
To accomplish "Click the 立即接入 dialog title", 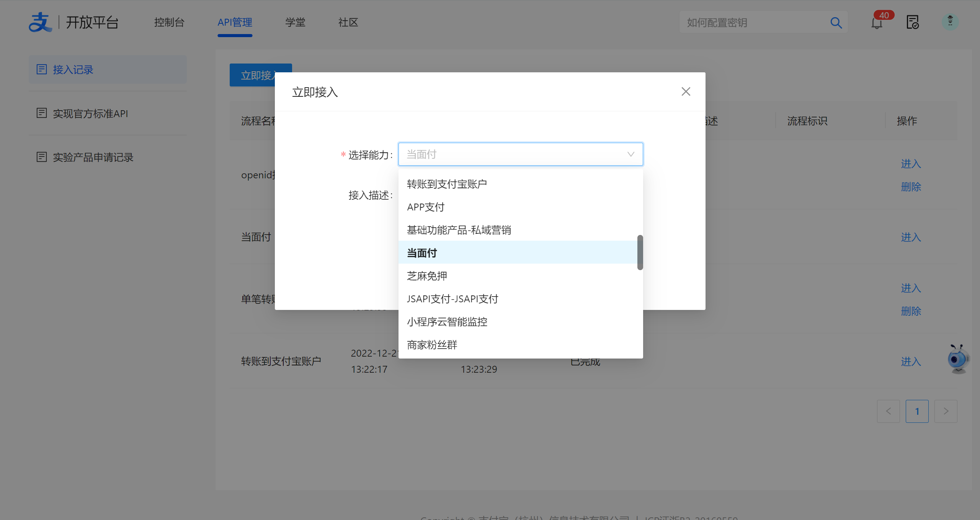I will click(x=315, y=92).
